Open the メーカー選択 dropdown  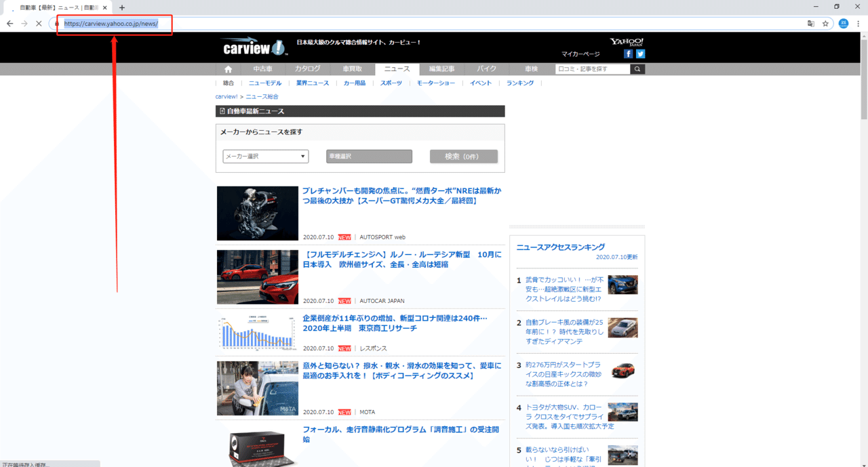coord(266,157)
